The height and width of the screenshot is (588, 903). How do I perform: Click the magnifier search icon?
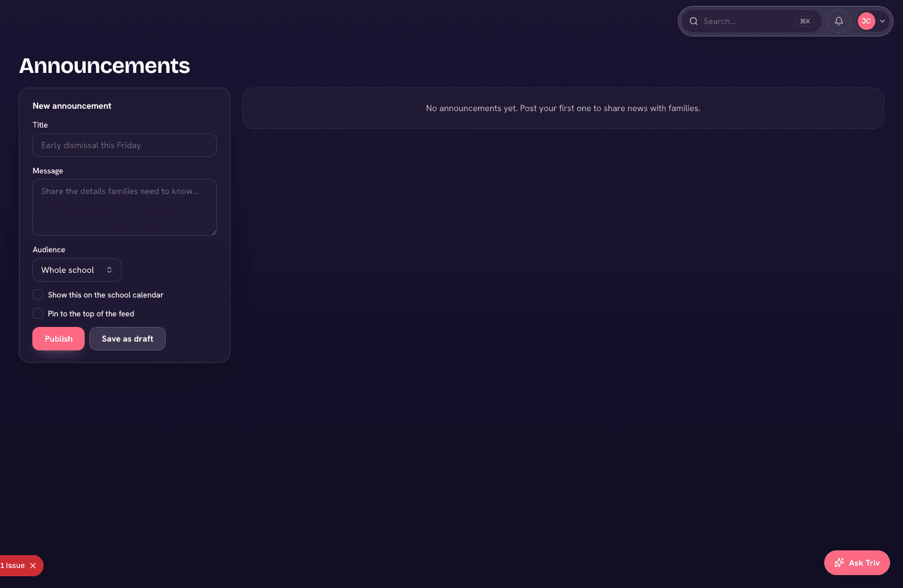(694, 21)
